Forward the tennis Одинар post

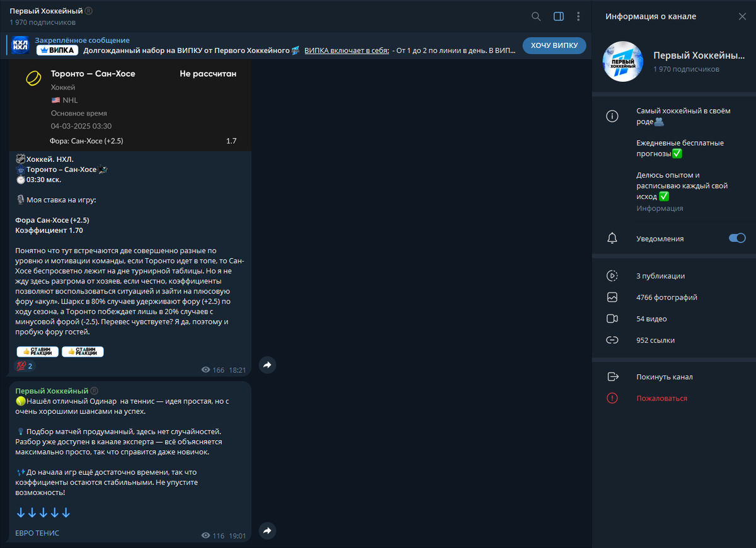coord(267,531)
